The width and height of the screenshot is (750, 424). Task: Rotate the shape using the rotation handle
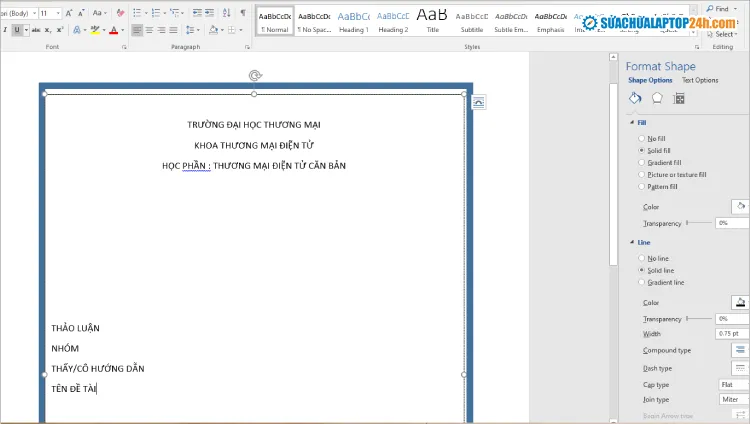(x=255, y=75)
